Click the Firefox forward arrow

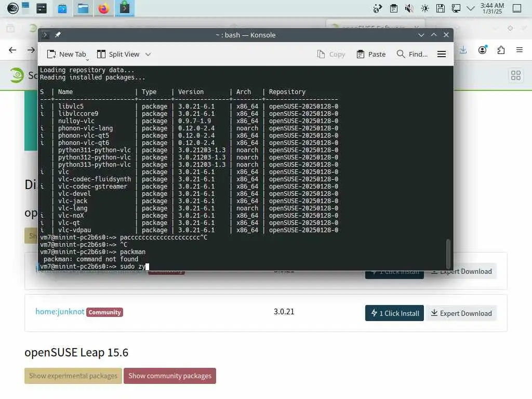point(31,50)
